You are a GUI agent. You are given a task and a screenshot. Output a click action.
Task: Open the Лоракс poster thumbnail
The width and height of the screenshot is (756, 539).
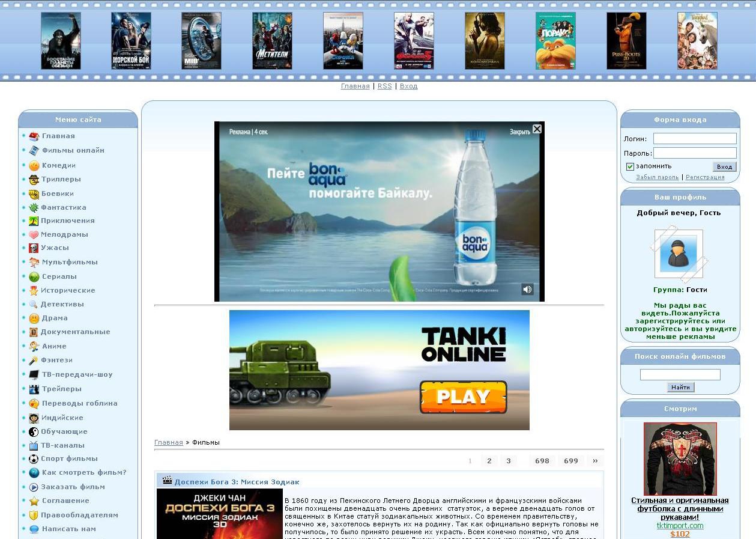coord(555,41)
